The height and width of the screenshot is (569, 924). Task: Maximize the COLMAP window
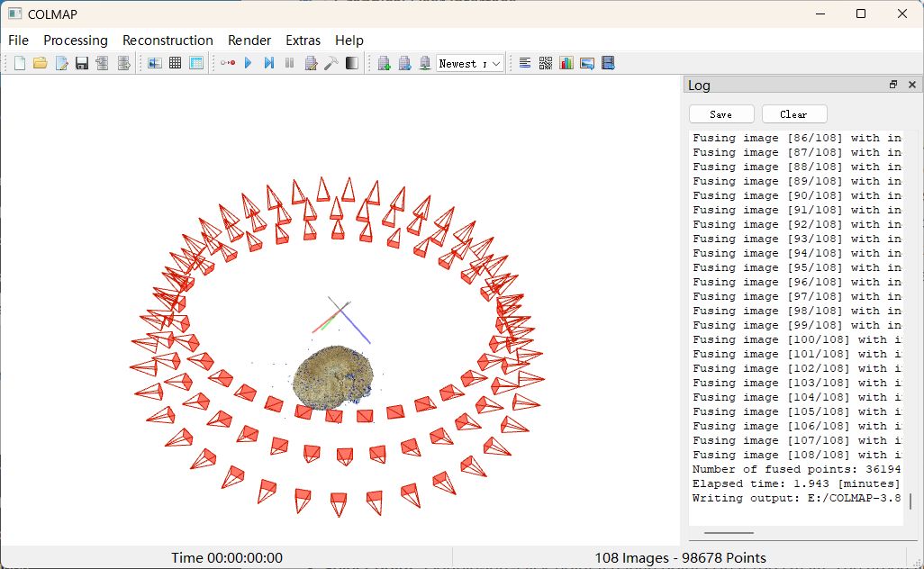tap(861, 14)
